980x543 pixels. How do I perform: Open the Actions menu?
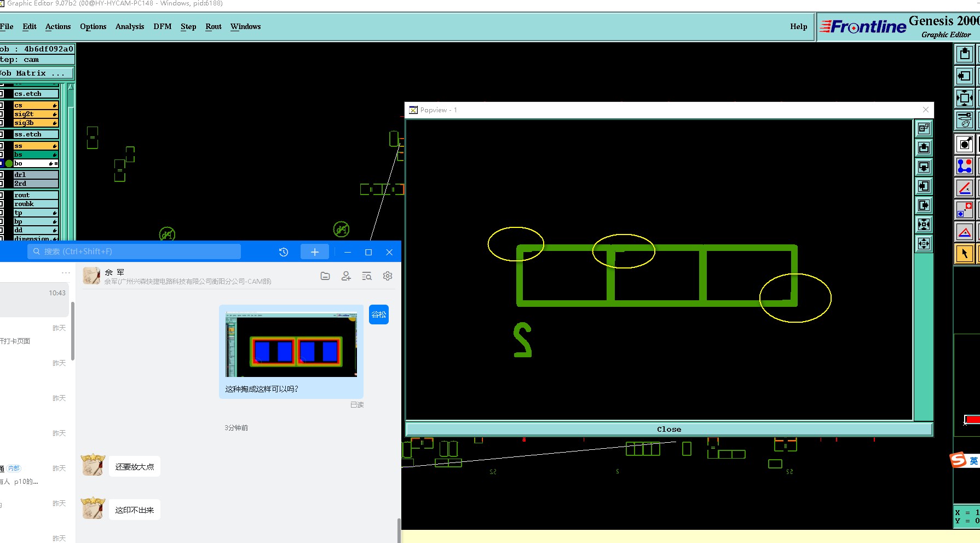tap(58, 26)
